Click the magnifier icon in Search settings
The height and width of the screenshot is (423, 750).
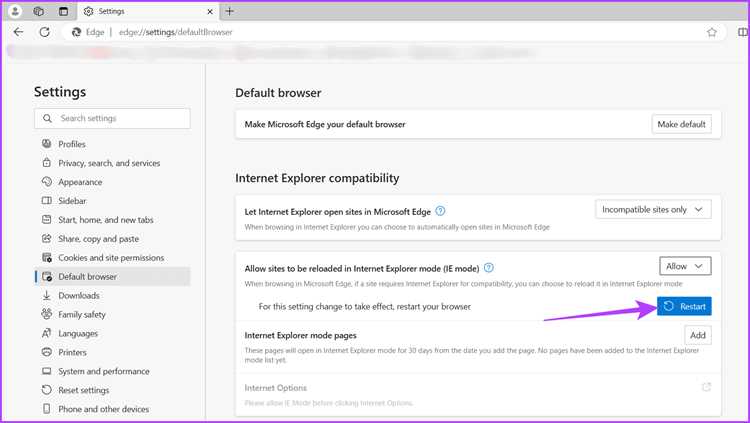[47, 118]
